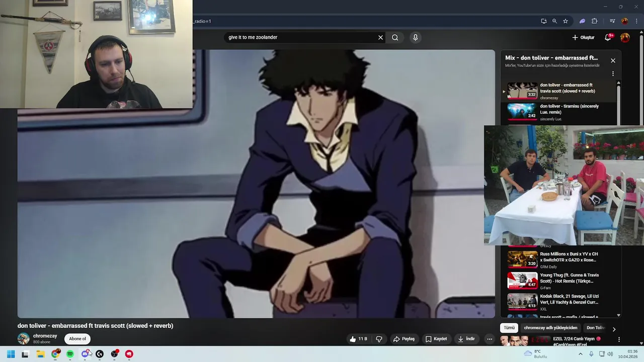This screenshot has width=644, height=362.
Task: Start voice search with the microphone icon
Action: click(415, 37)
